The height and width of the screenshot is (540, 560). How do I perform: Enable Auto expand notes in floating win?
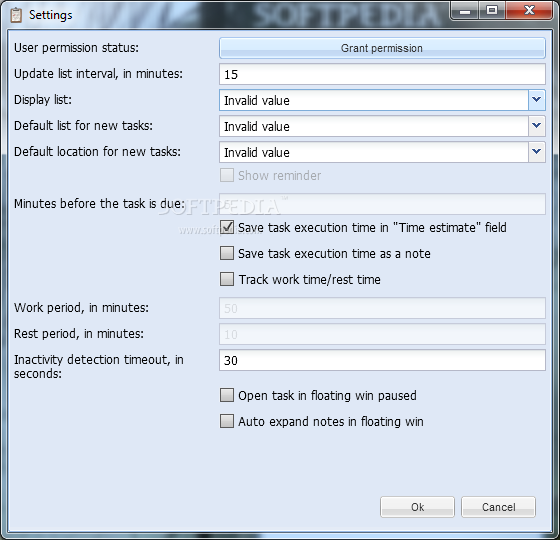click(x=227, y=421)
